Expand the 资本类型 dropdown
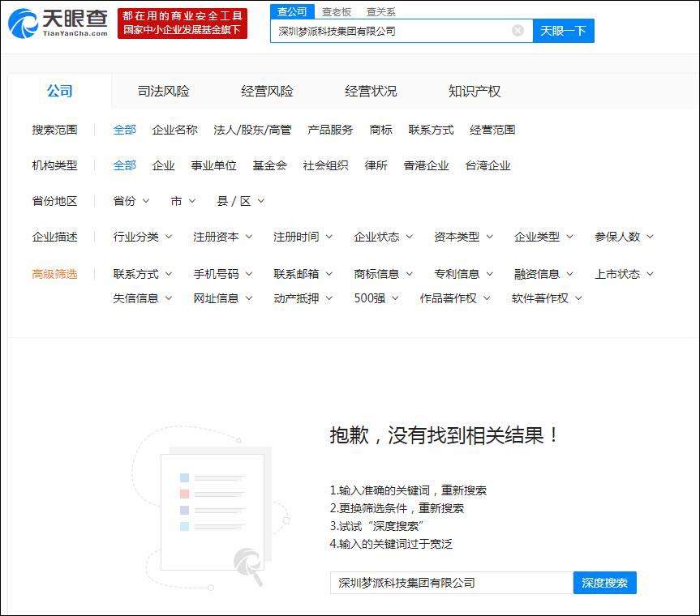700x616 pixels. tap(464, 237)
